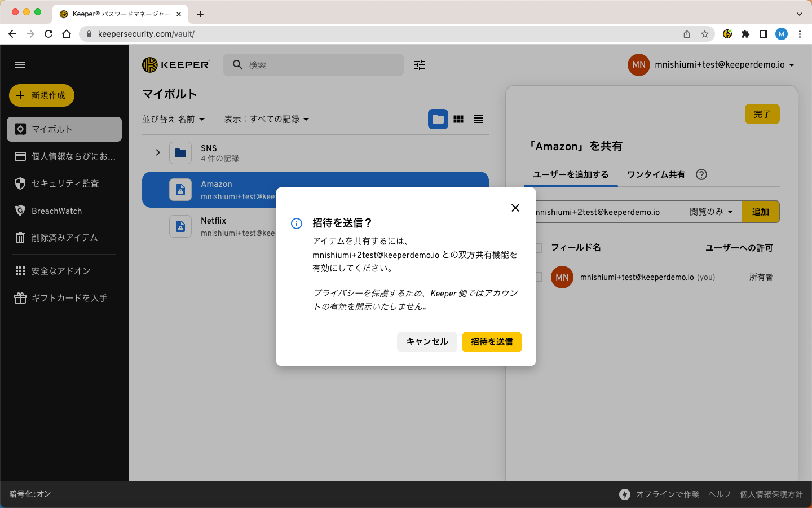Click the hamburger menu icon in sidebar
This screenshot has width=812, height=508.
[20, 65]
